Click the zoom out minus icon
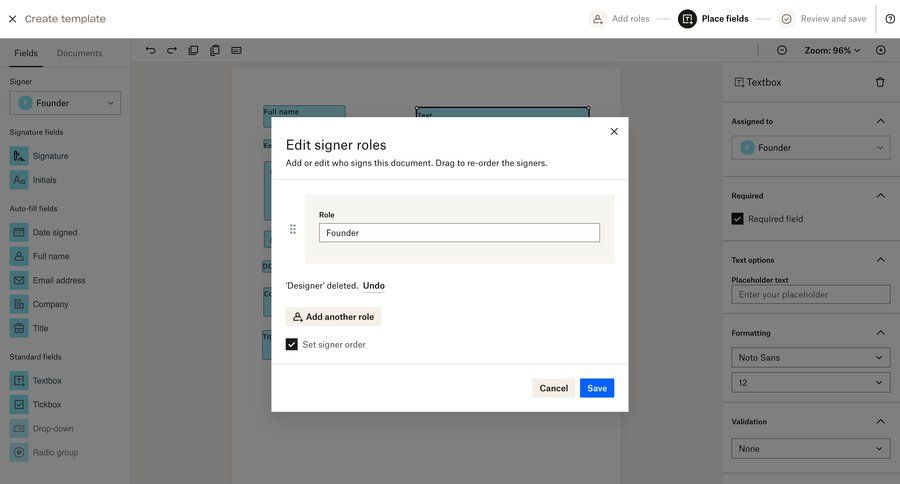Image resolution: width=900 pixels, height=484 pixels. pyautogui.click(x=782, y=50)
